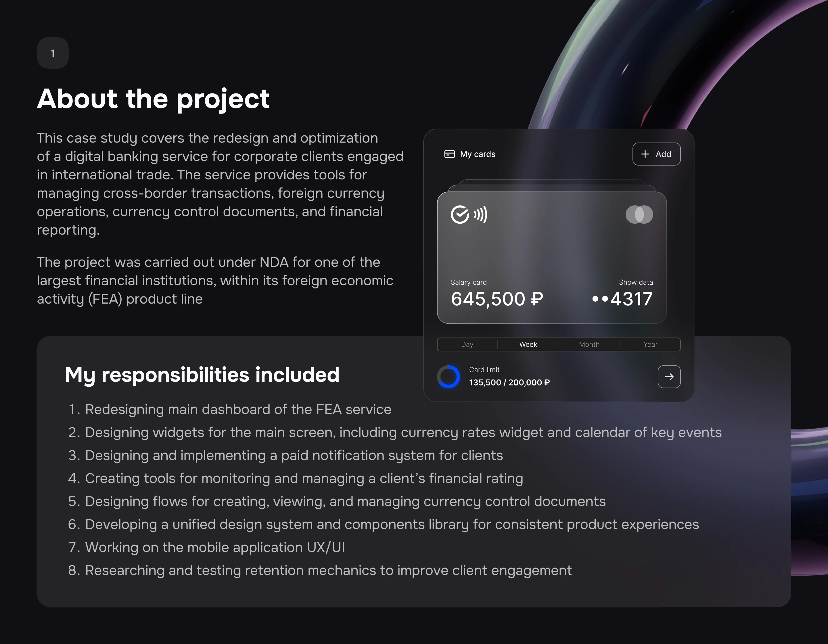
Task: Click the number 1 page badge
Action: click(53, 53)
